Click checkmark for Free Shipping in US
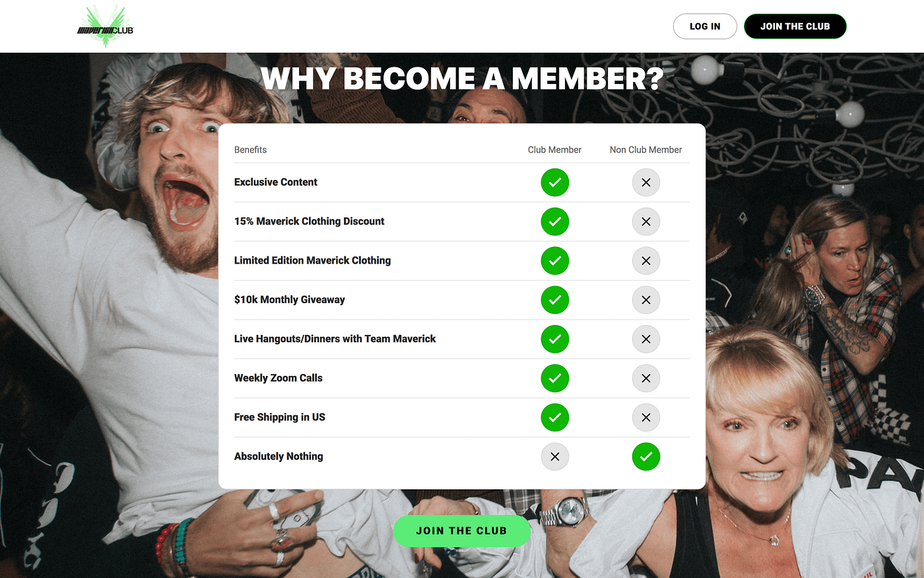 tap(555, 417)
